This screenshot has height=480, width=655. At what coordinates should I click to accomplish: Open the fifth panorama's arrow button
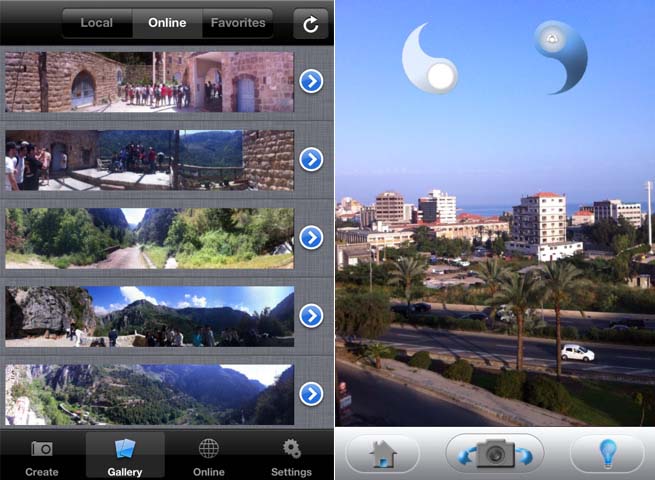pos(311,393)
